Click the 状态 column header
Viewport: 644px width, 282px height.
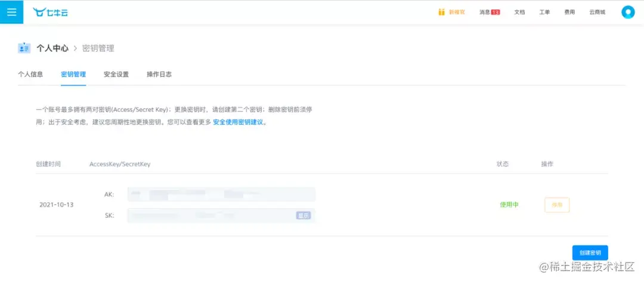503,164
